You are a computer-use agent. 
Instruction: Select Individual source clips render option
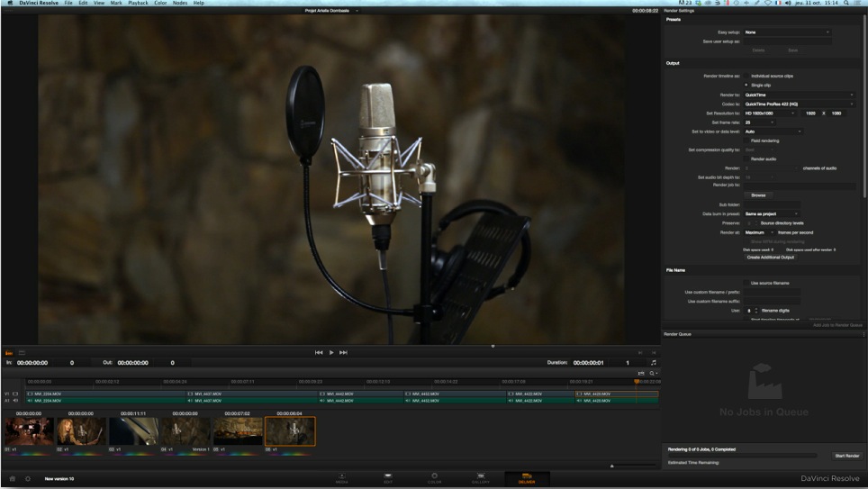[746, 76]
